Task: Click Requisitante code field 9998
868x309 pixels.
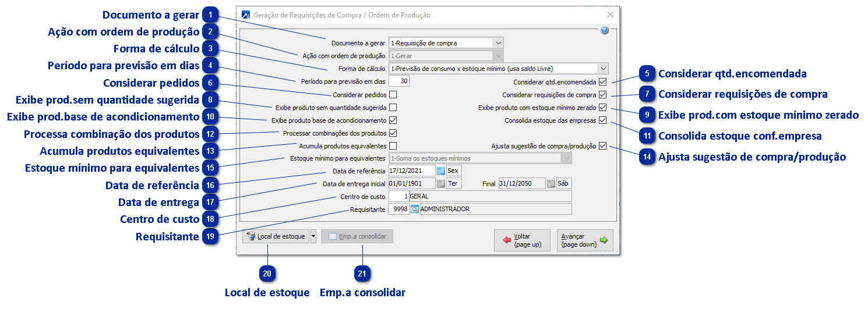Action: [399, 209]
